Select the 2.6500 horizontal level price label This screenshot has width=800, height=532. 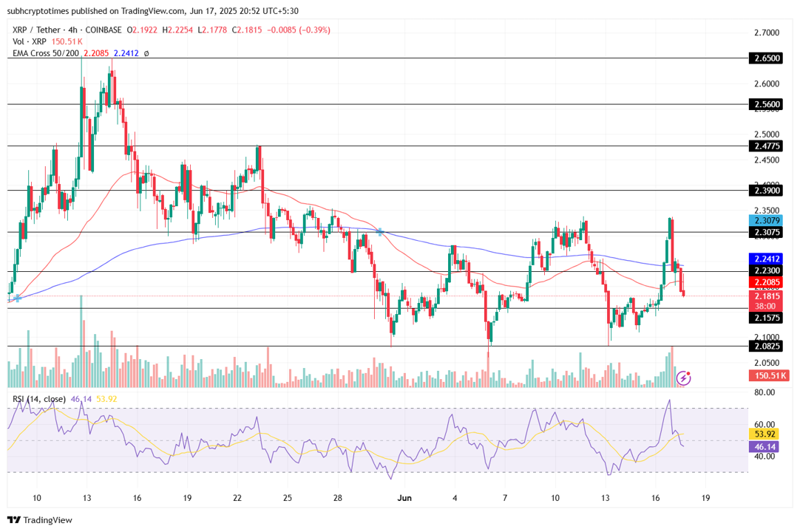click(x=765, y=58)
